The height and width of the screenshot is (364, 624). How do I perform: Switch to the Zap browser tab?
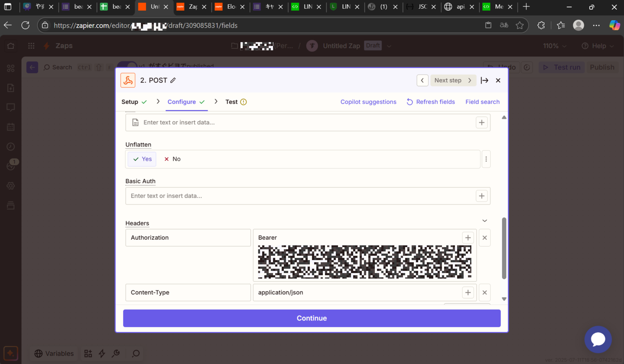192,7
